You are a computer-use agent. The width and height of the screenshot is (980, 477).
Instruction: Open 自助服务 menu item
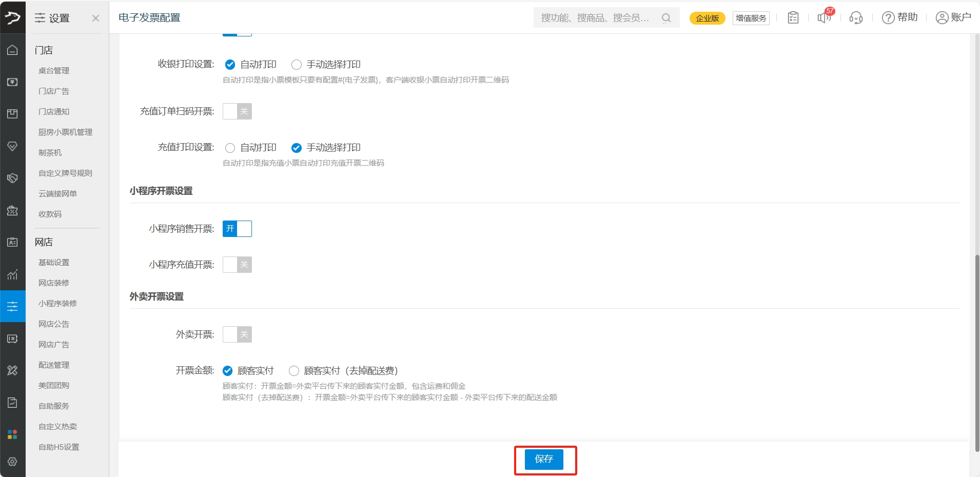click(54, 406)
